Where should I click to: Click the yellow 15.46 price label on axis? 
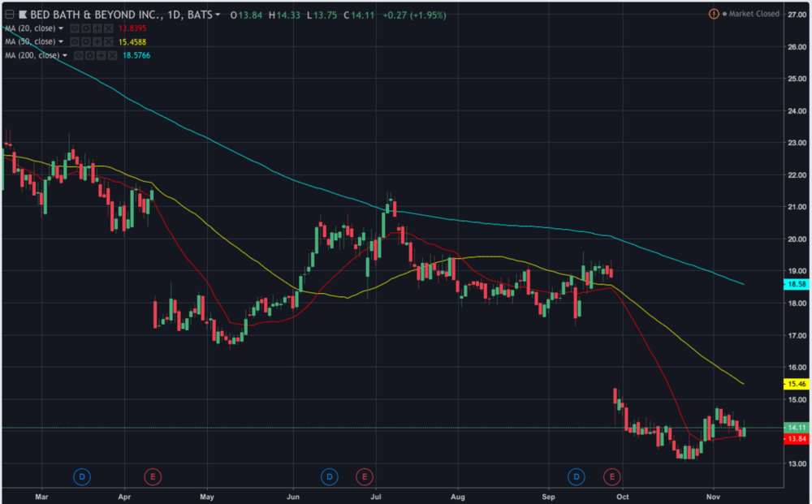point(796,383)
